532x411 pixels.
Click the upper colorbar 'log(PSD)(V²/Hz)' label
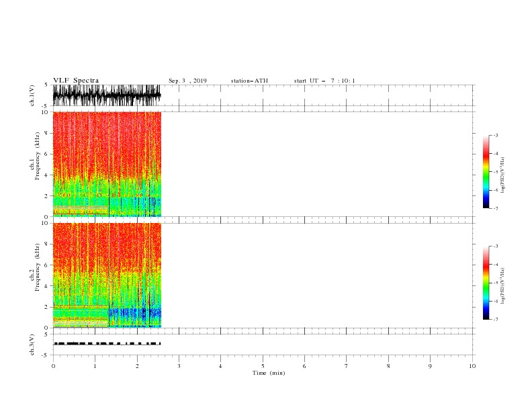coord(502,175)
